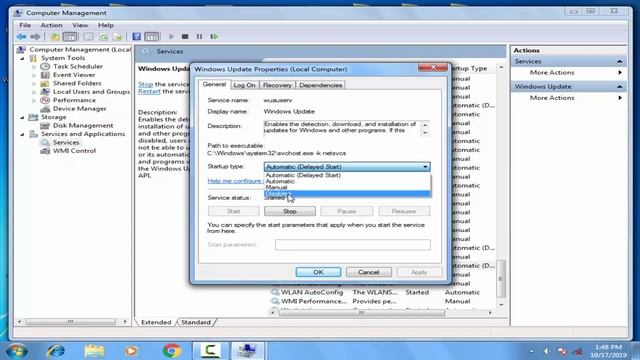The image size is (640, 360).
Task: Click Stop the service link
Action: (x=145, y=84)
